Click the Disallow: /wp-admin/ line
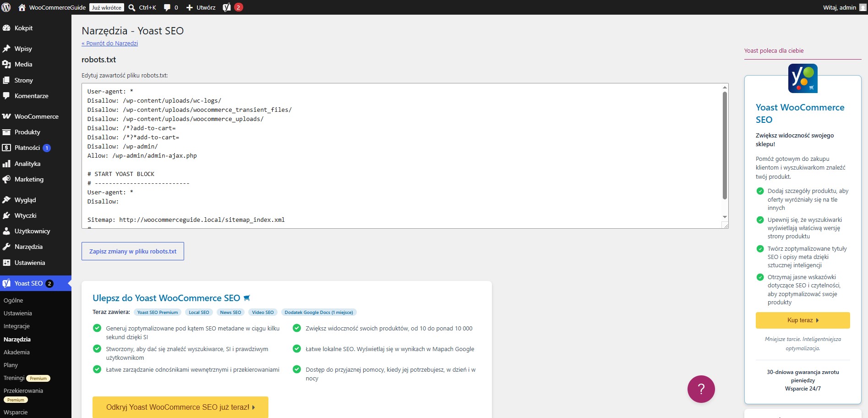The width and height of the screenshot is (868, 418). point(122,146)
